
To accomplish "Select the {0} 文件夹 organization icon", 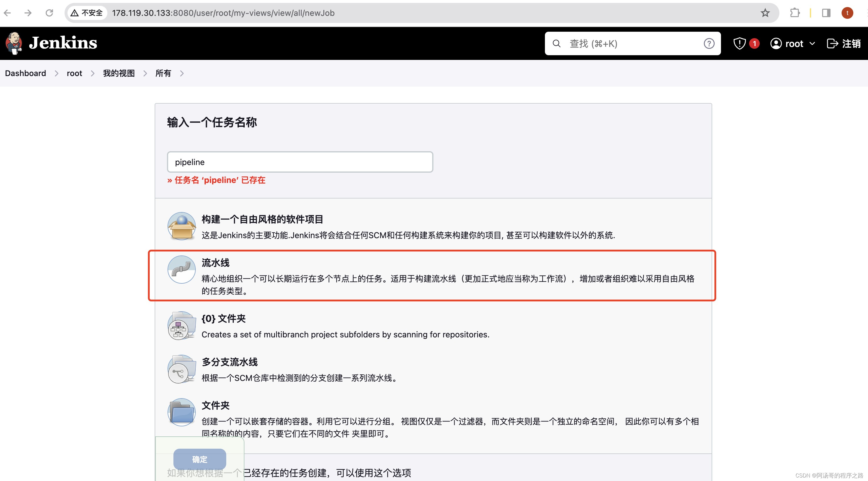I will pyautogui.click(x=182, y=325).
